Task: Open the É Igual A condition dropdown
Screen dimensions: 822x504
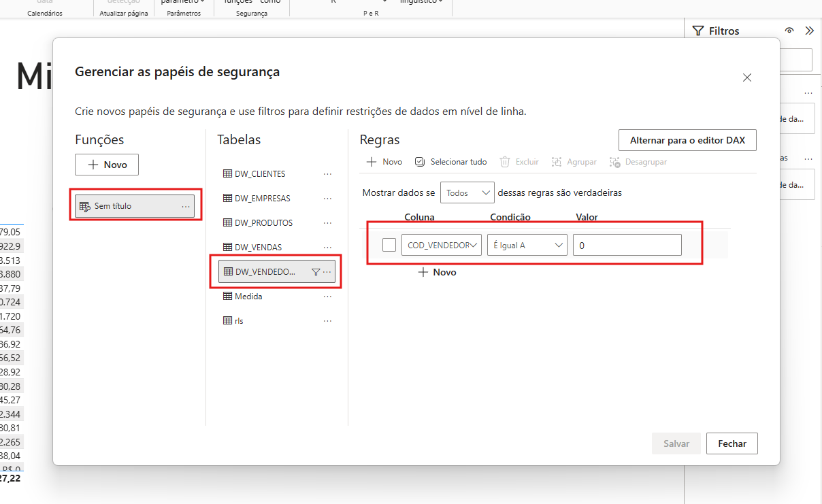Action: (x=527, y=245)
